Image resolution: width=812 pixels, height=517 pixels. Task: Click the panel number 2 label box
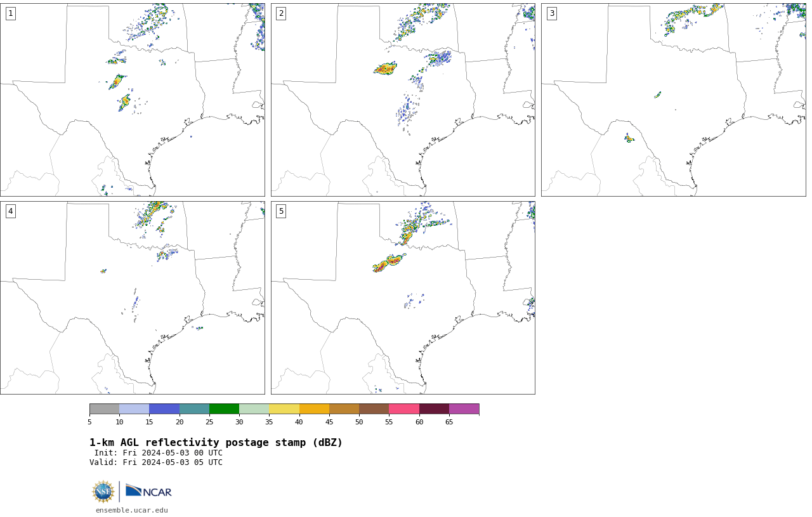tap(281, 13)
